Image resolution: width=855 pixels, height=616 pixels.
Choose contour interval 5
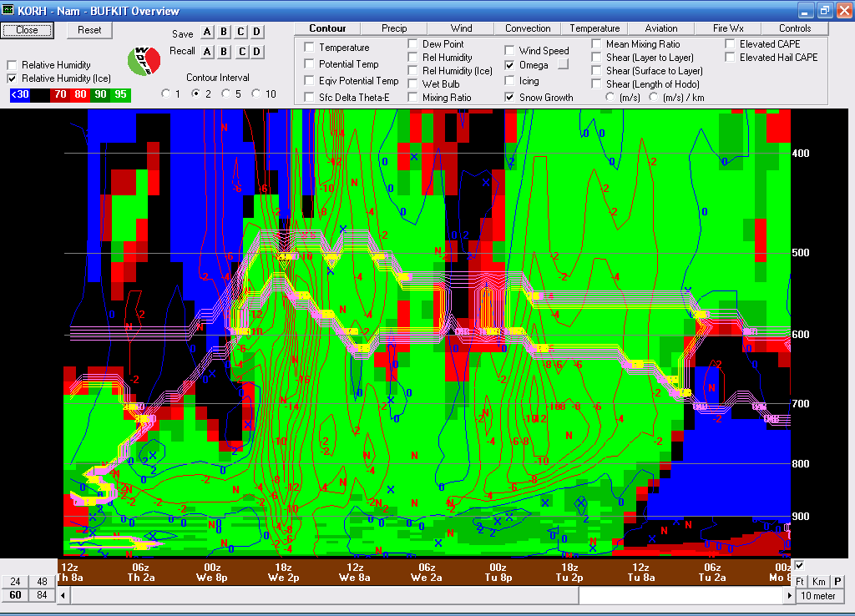click(225, 93)
